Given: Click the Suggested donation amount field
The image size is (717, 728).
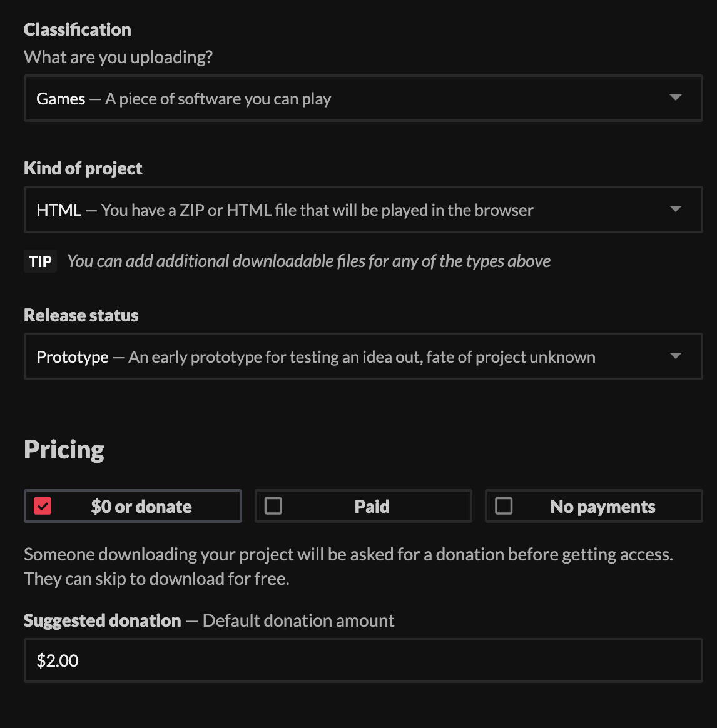Looking at the screenshot, I should [x=363, y=660].
